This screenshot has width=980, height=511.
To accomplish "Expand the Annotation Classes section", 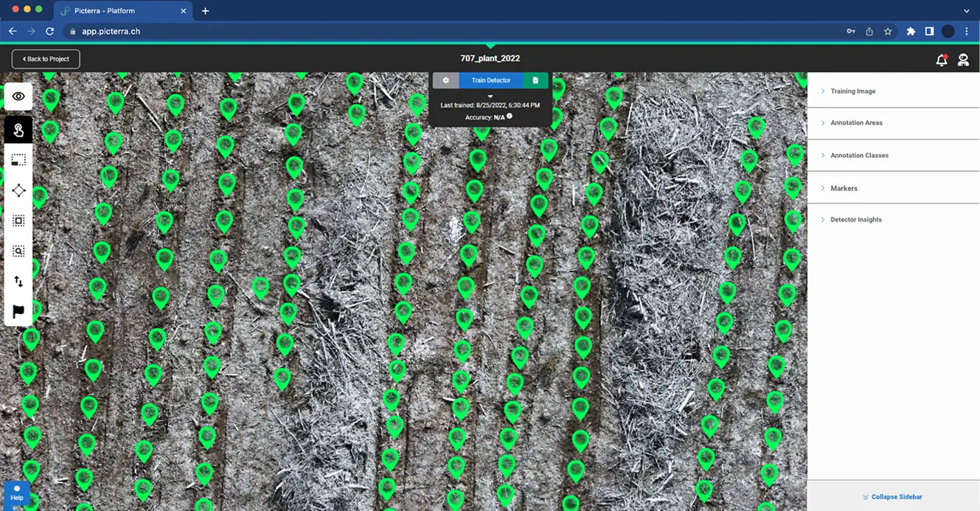I will [x=859, y=156].
